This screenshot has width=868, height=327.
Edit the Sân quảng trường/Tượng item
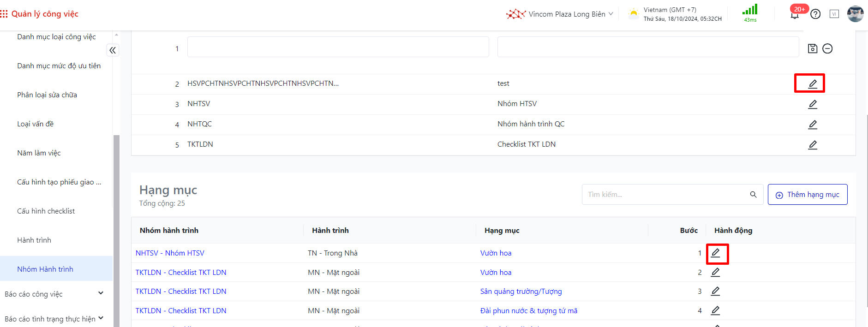pyautogui.click(x=715, y=291)
